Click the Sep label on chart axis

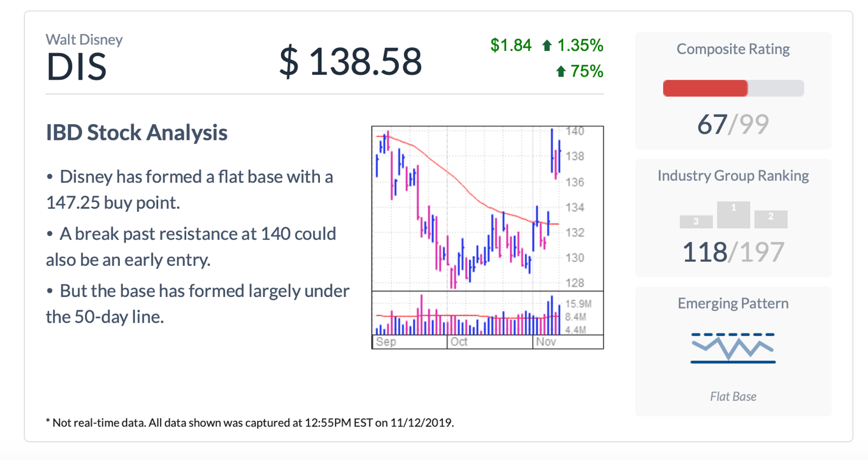(386, 342)
